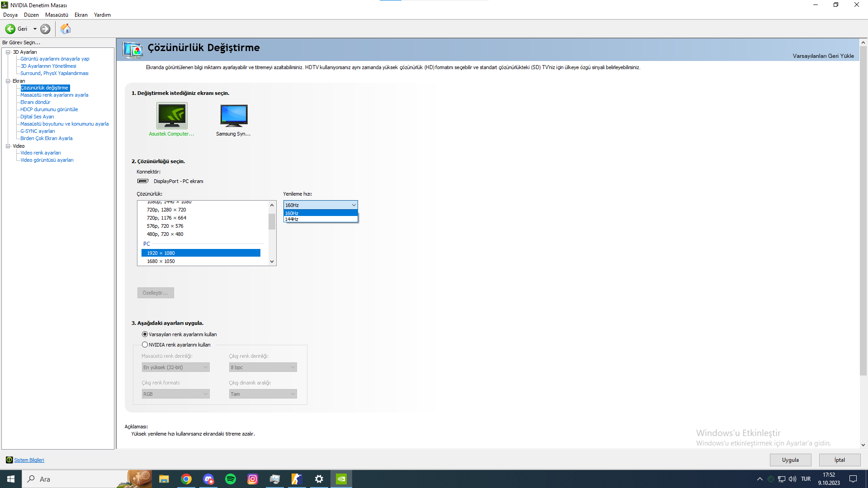Open Discord from taskbar
868x488 pixels.
(x=208, y=479)
